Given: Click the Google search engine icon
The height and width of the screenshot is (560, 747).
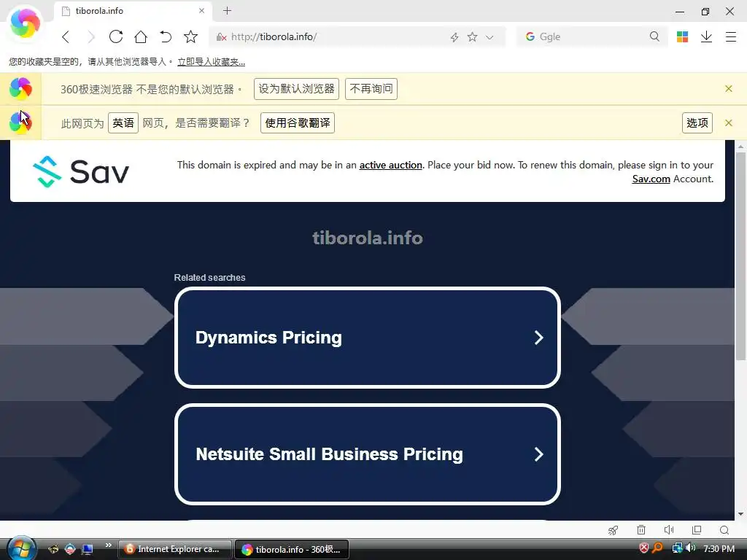Looking at the screenshot, I should [x=530, y=36].
